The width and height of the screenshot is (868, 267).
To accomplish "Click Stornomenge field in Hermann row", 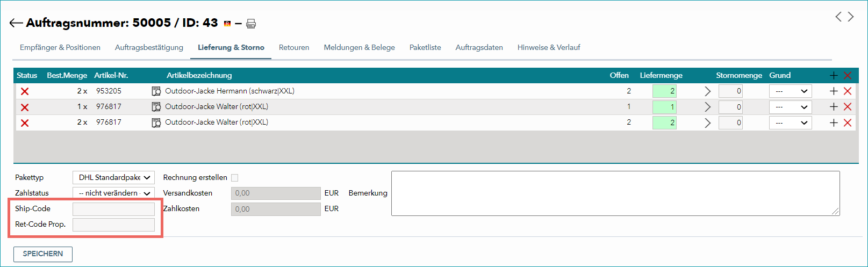I will point(730,91).
